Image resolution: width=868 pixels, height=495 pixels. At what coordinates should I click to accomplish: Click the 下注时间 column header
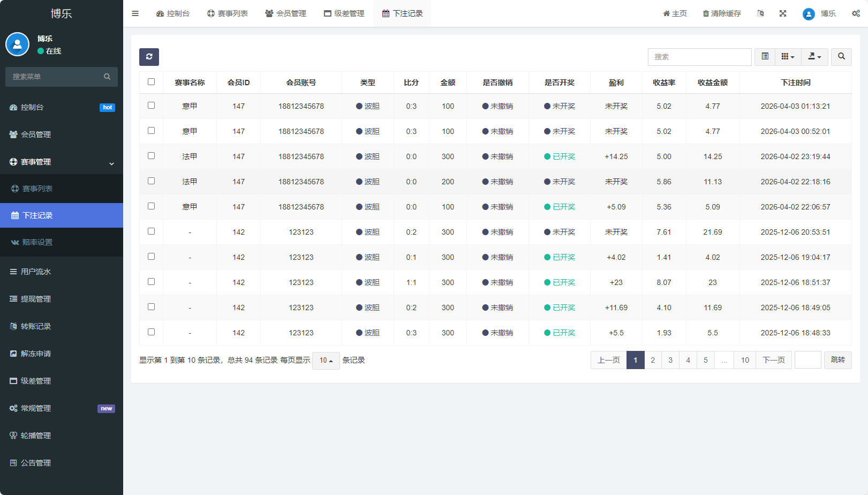[795, 82]
